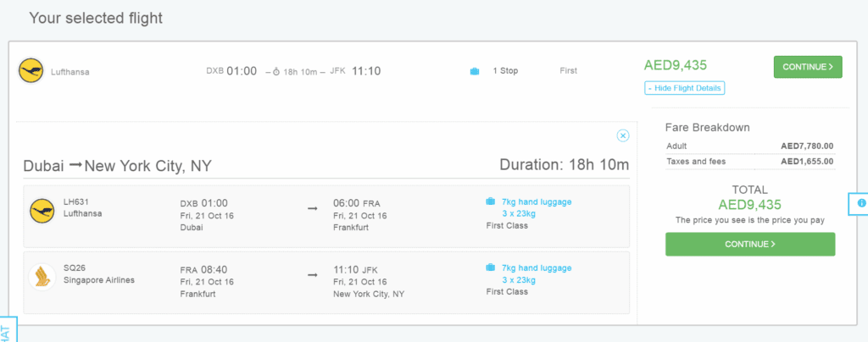This screenshot has width=868, height=342.
Task: Open the chat tab at bottom left
Action: click(x=7, y=330)
